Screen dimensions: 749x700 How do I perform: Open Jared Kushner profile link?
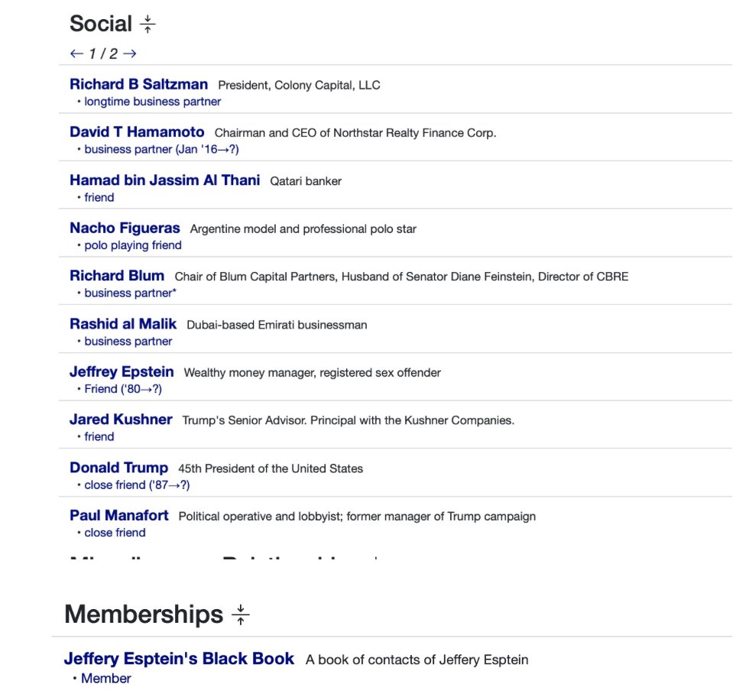[x=121, y=420]
